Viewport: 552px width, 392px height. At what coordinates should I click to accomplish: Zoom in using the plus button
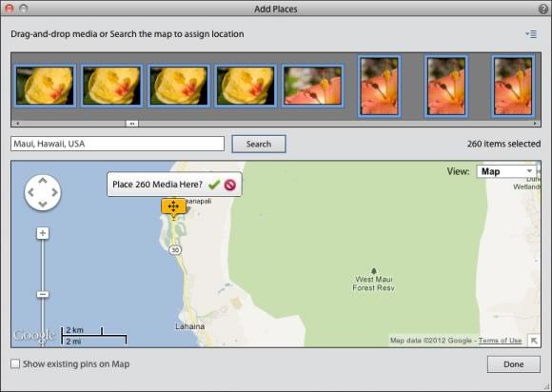pyautogui.click(x=43, y=233)
